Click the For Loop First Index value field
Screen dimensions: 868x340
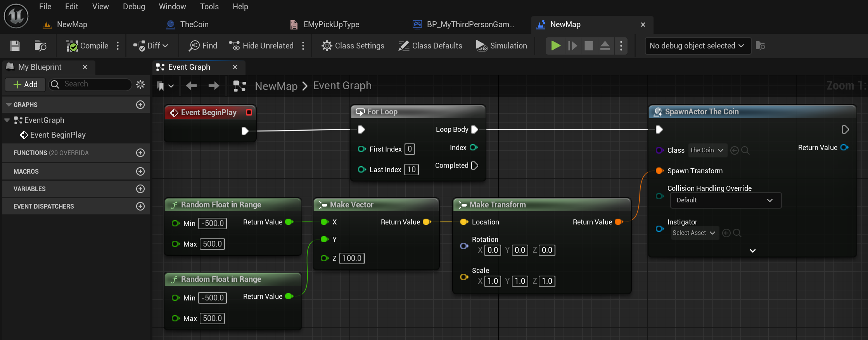point(410,149)
